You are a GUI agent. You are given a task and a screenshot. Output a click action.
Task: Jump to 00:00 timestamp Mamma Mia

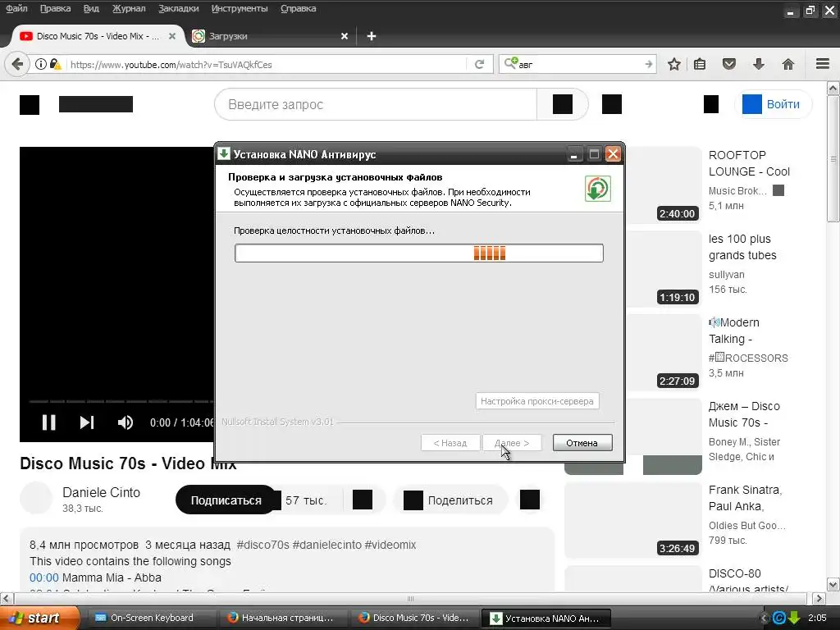(x=44, y=578)
